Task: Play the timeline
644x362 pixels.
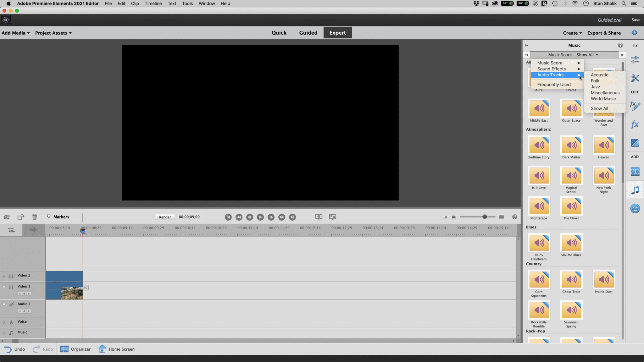Action: [260, 217]
